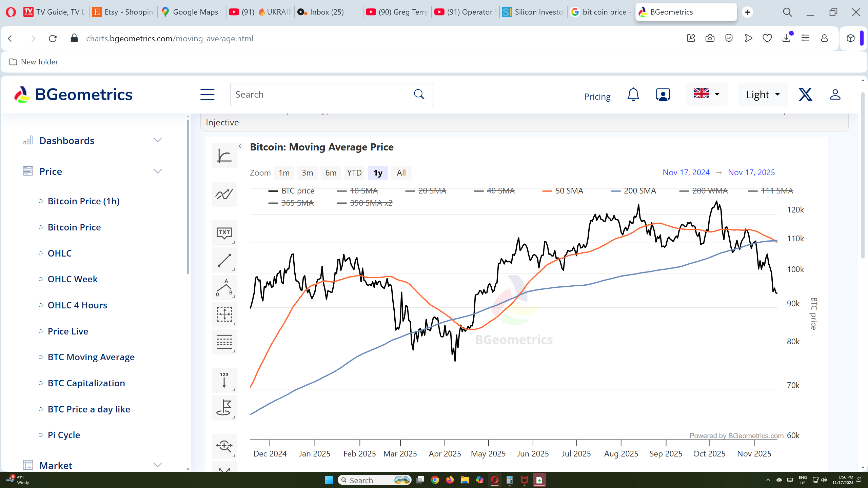Select the ABC pattern drawing tool
This screenshot has width=868, height=488.
224,287
